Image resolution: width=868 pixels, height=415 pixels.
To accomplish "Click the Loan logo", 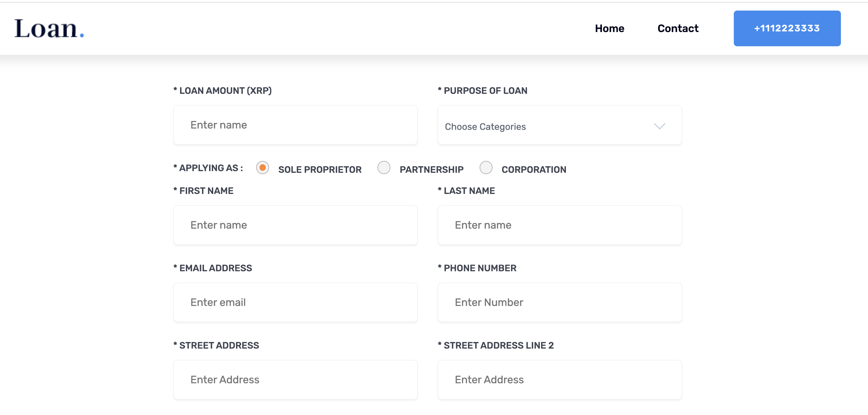I will [49, 29].
